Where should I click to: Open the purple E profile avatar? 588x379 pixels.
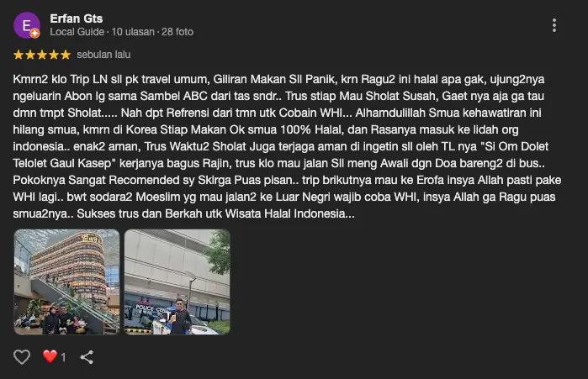[27, 25]
